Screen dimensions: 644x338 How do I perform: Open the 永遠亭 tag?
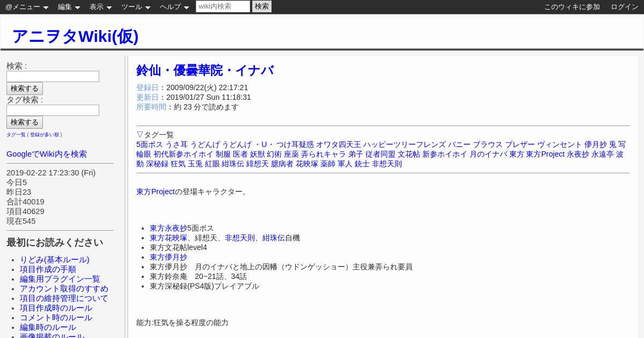(x=603, y=155)
